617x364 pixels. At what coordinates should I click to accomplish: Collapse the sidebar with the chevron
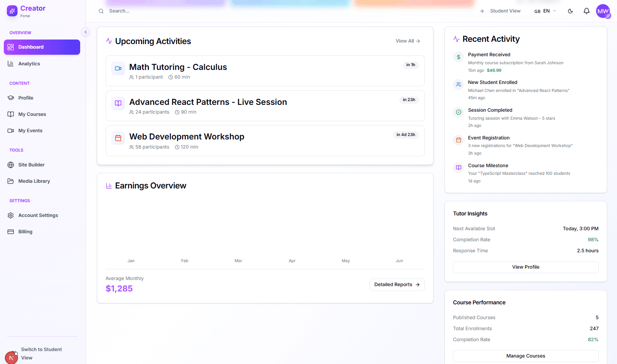tap(86, 32)
